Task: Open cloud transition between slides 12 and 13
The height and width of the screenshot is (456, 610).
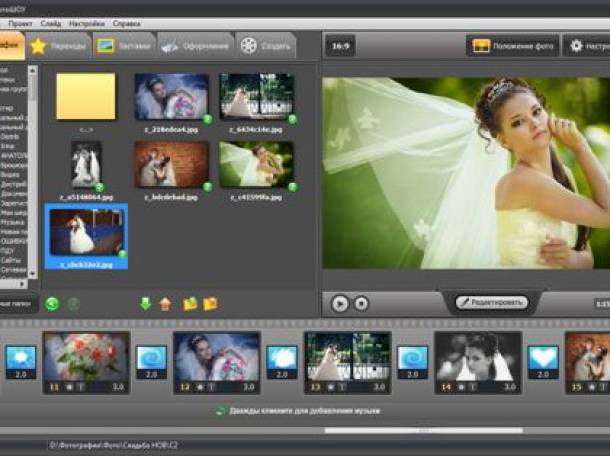Action: [x=282, y=362]
